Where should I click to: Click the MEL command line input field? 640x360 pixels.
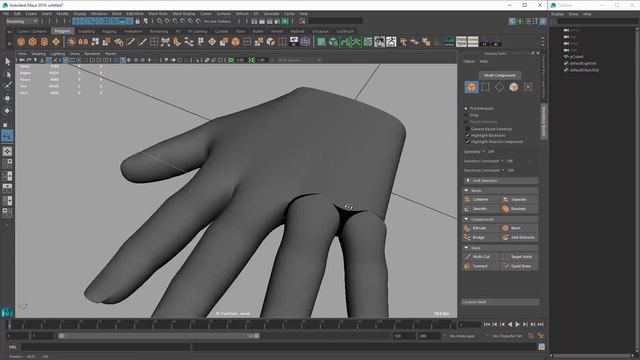click(105, 347)
